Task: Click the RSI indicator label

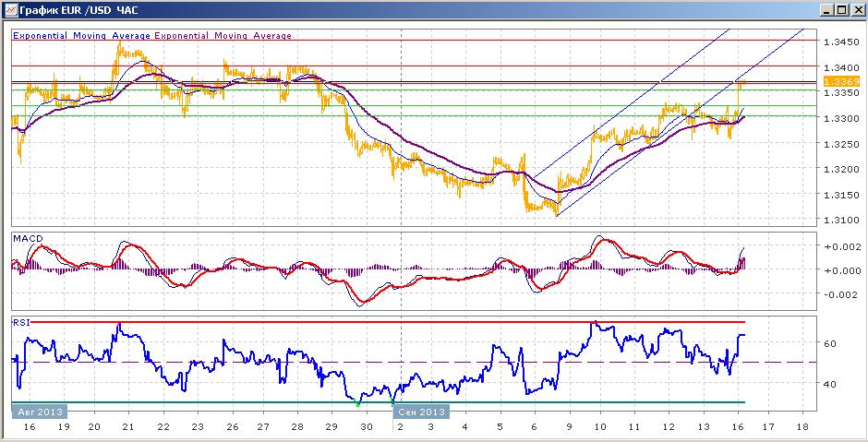Action: (x=20, y=322)
